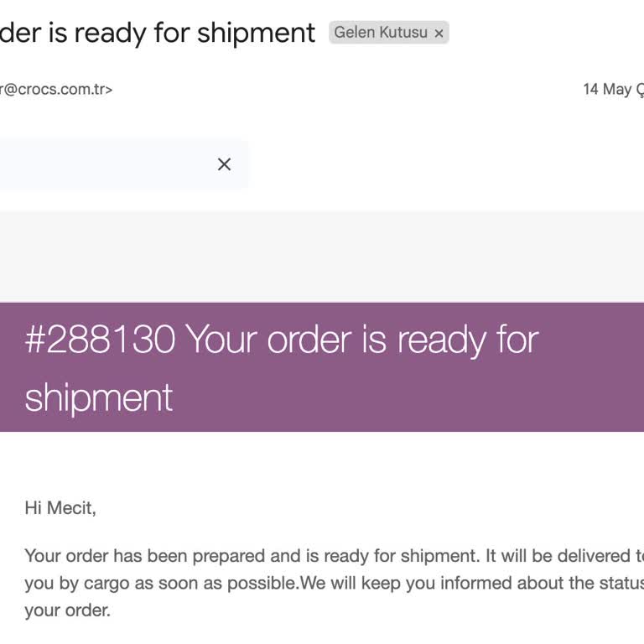The width and height of the screenshot is (644, 644).
Task: Open the Gelen Kutusu label
Action: (x=381, y=33)
